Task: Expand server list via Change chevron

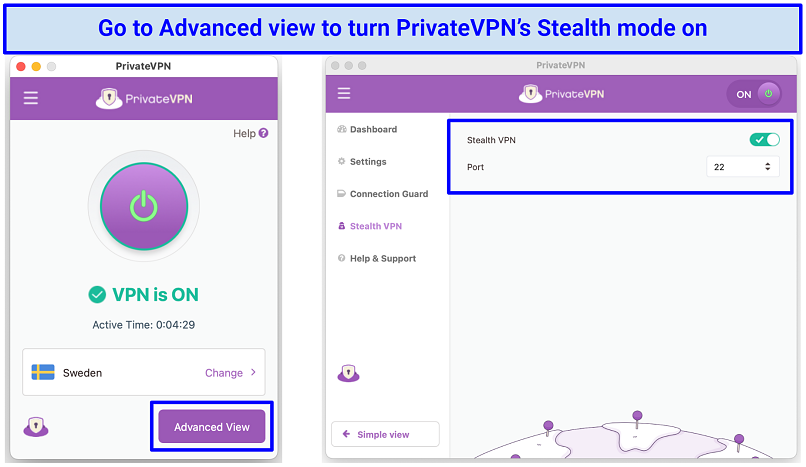Action: (253, 372)
